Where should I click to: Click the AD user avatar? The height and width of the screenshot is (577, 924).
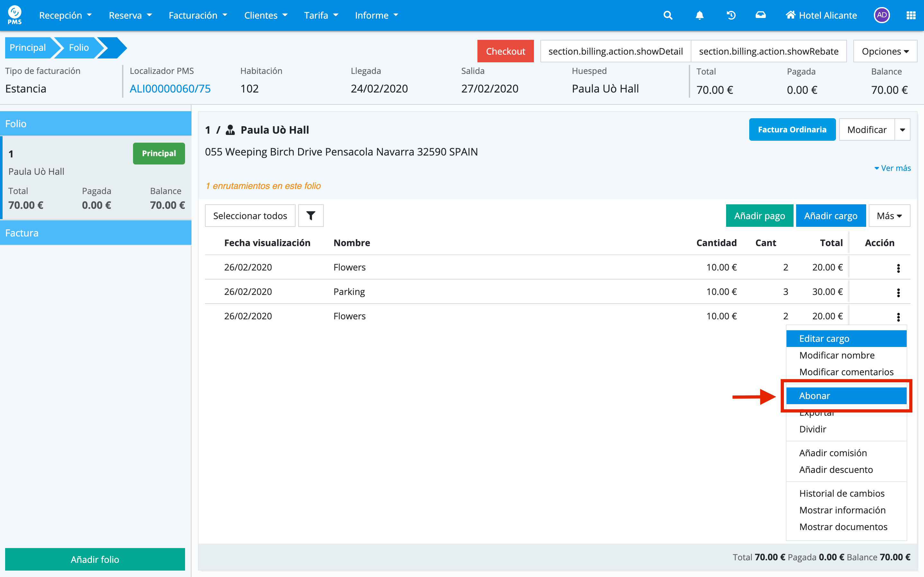point(881,15)
